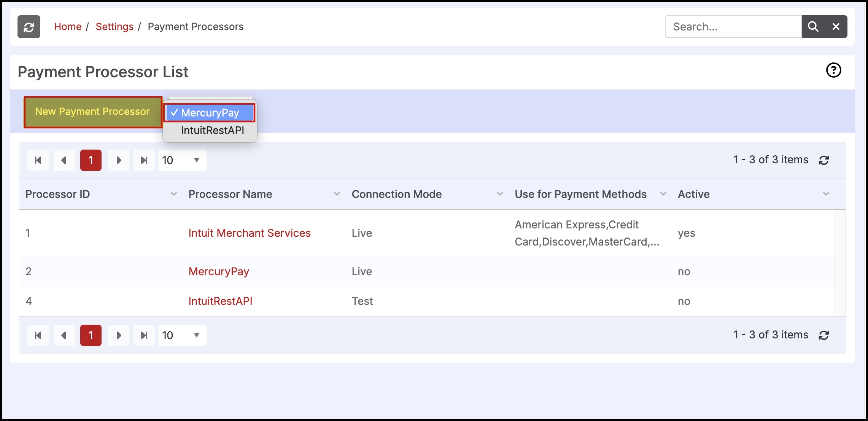868x421 pixels.
Task: Open Active column menu chevron
Action: [x=826, y=194]
